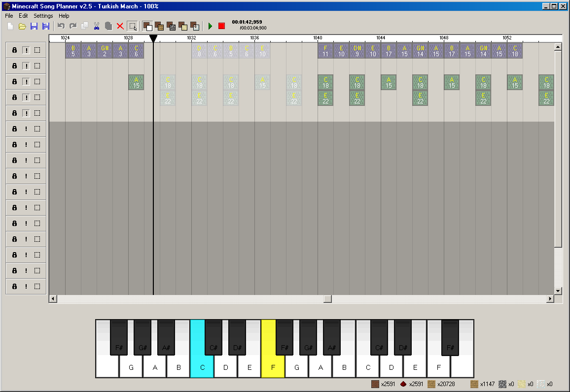Select the note block with wood planks tool
570x392 pixels.
coord(159,26)
